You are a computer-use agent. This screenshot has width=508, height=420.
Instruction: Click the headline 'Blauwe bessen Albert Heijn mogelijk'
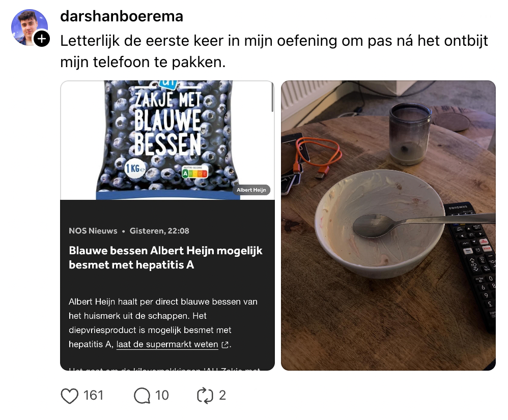165,251
